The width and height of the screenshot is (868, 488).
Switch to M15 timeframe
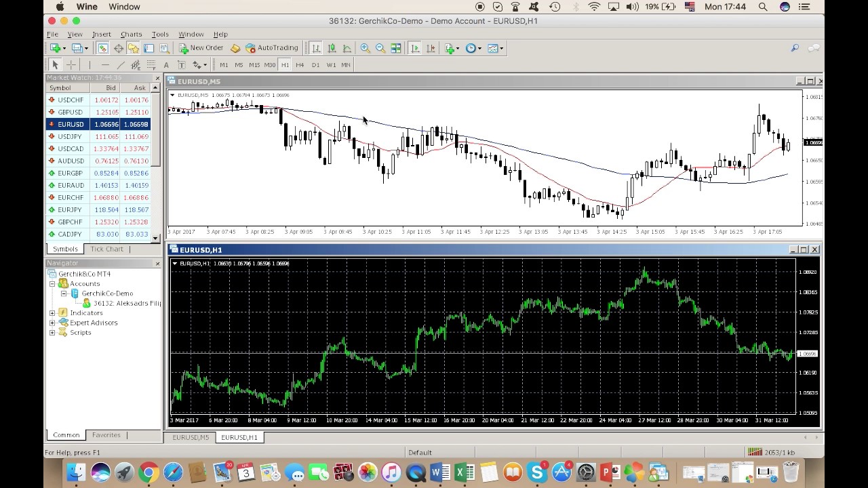[x=254, y=65]
